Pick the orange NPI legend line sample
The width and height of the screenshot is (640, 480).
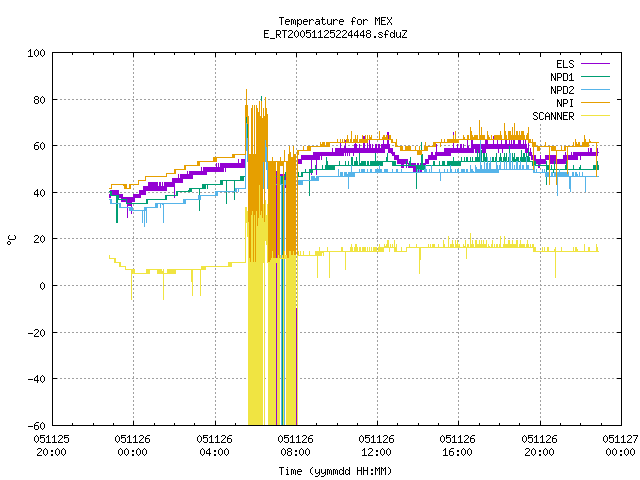(x=595, y=103)
